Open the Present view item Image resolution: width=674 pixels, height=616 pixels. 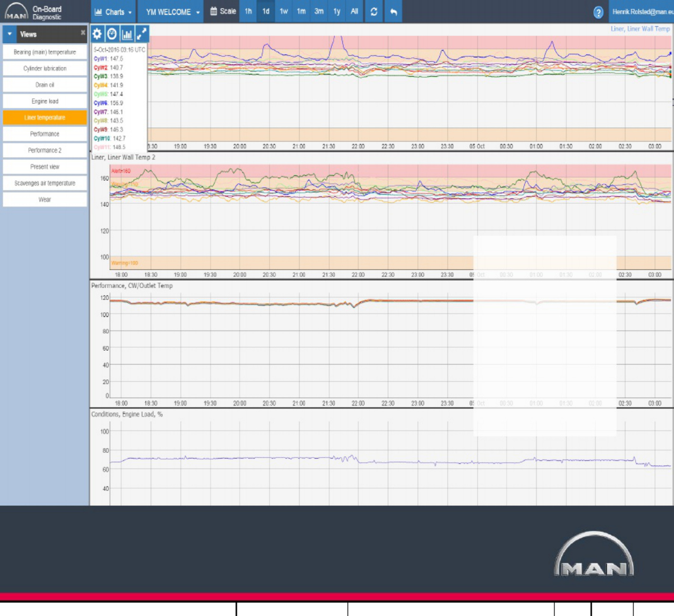[x=45, y=167]
